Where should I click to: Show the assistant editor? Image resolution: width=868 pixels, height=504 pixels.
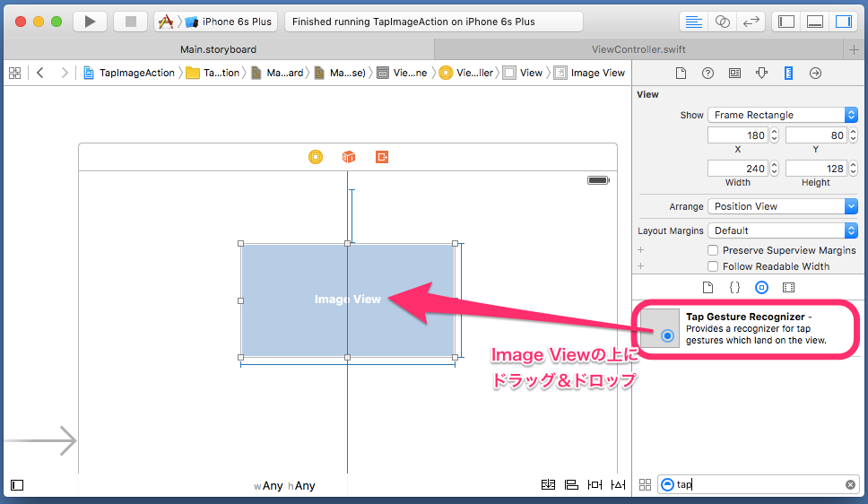(723, 22)
